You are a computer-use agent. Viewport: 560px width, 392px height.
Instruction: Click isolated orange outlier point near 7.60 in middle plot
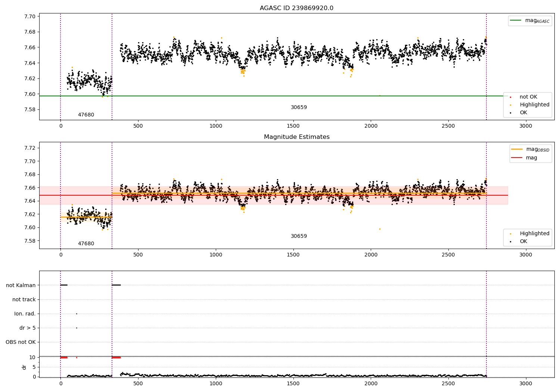click(x=380, y=229)
